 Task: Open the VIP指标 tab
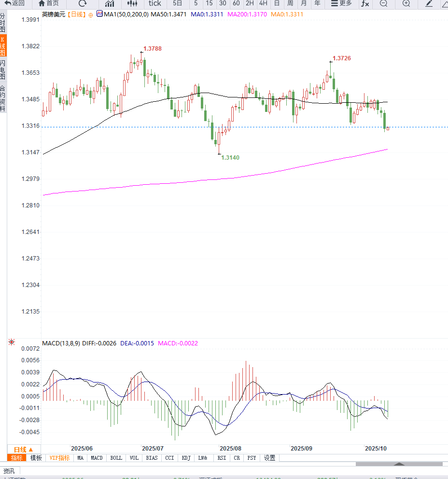pyautogui.click(x=60, y=458)
